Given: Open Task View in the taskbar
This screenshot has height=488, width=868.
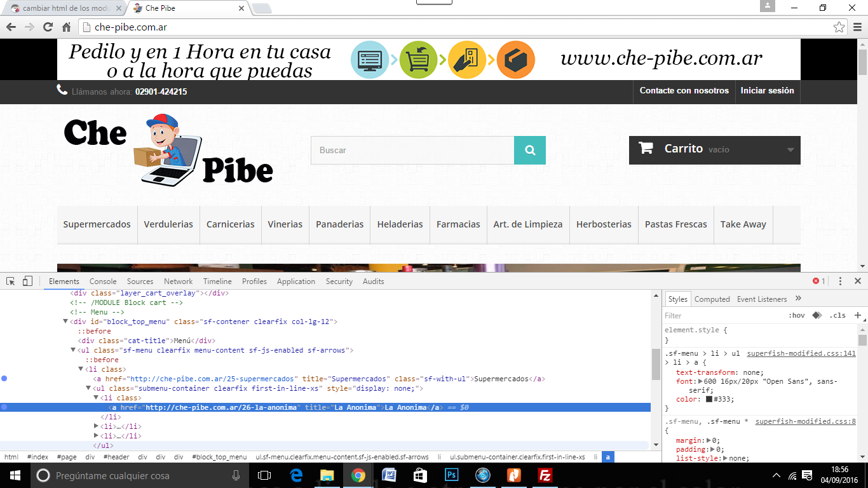Looking at the screenshot, I should pyautogui.click(x=264, y=475).
